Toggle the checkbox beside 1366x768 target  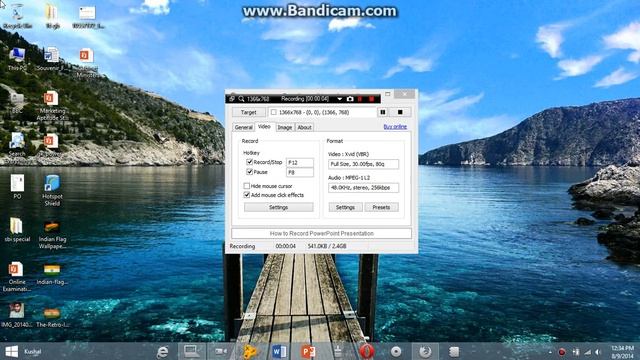[273, 112]
